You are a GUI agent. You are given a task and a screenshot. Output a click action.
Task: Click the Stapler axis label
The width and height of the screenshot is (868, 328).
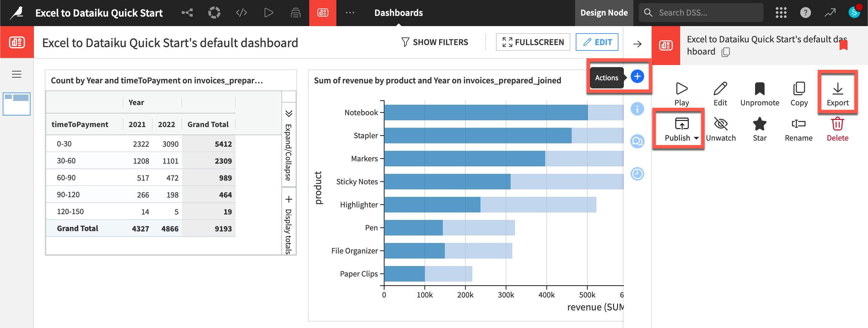(366, 136)
